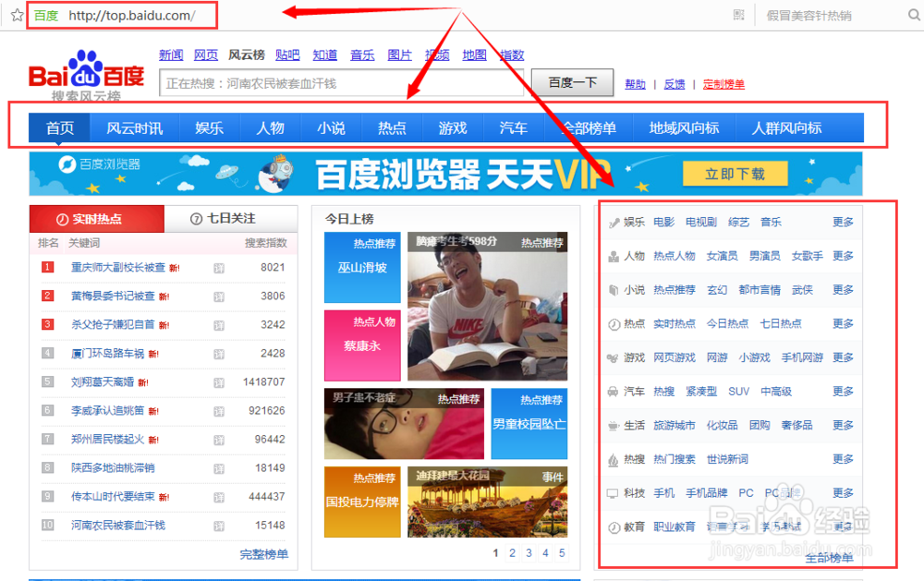
Task: Open 小说 in the blue navigation bar
Action: point(331,127)
